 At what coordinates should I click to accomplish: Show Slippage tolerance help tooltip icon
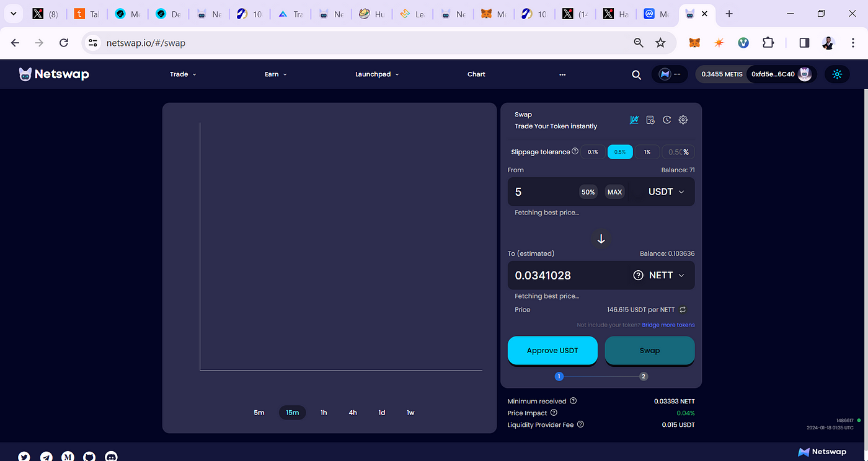(x=575, y=151)
